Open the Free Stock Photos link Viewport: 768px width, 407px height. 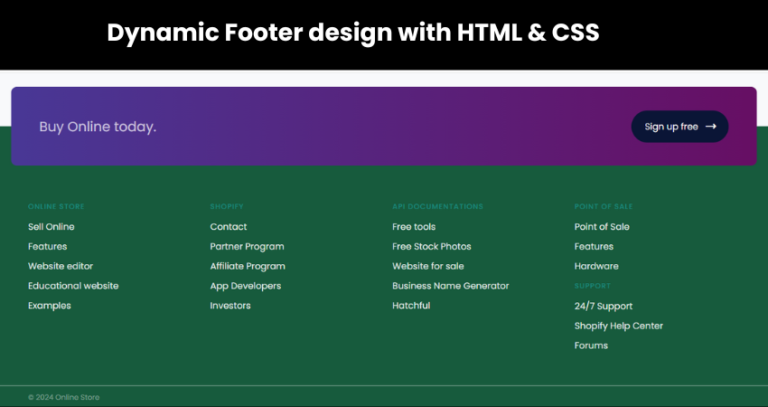coord(432,246)
